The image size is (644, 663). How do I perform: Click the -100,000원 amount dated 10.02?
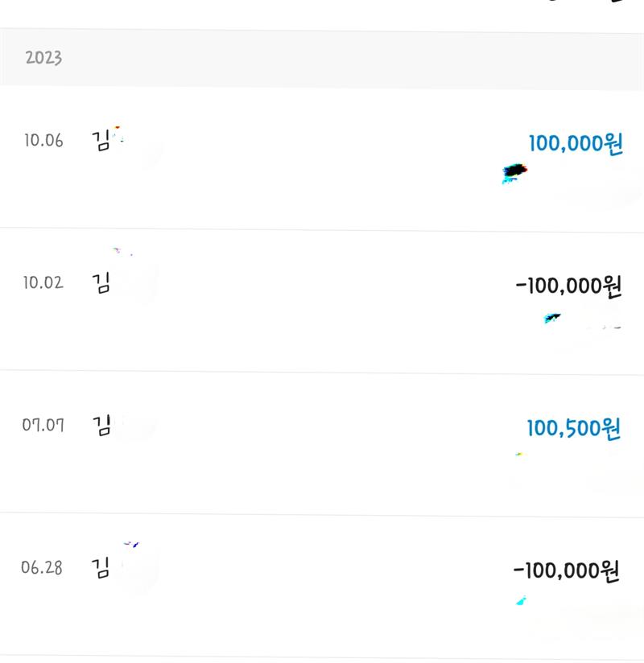click(568, 286)
